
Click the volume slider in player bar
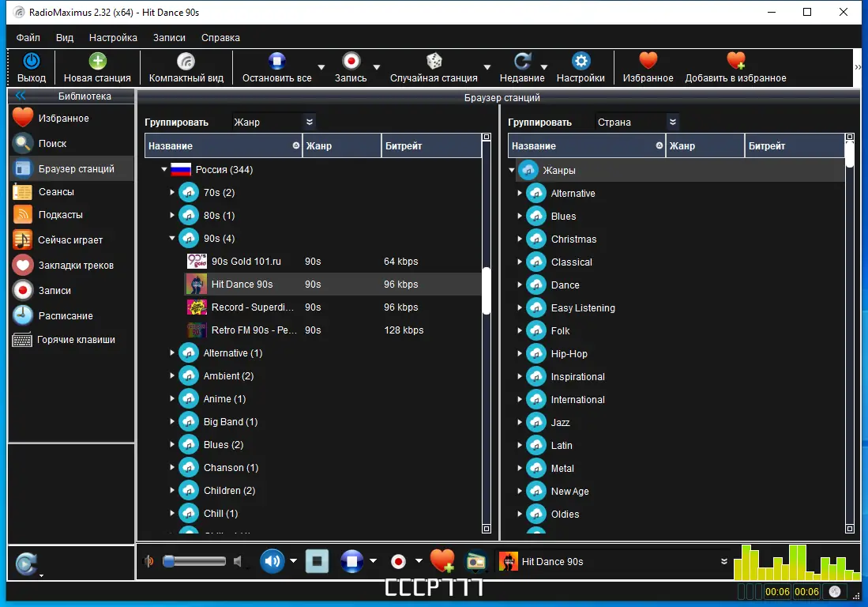click(194, 562)
